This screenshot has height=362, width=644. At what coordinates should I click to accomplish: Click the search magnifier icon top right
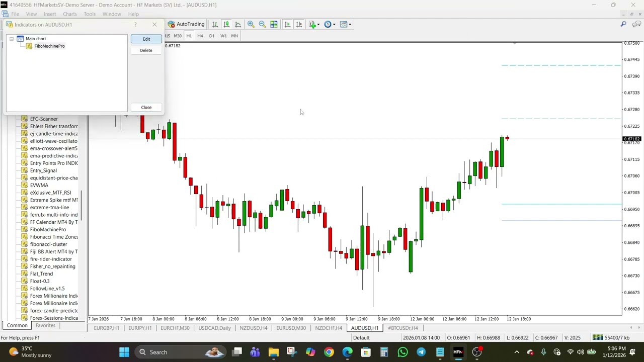pyautogui.click(x=623, y=24)
